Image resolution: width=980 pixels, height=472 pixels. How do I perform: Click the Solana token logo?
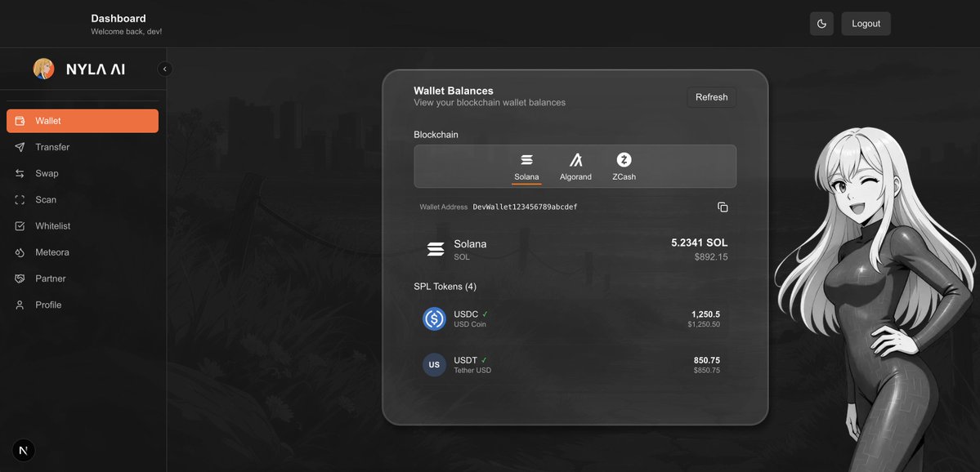pos(435,247)
